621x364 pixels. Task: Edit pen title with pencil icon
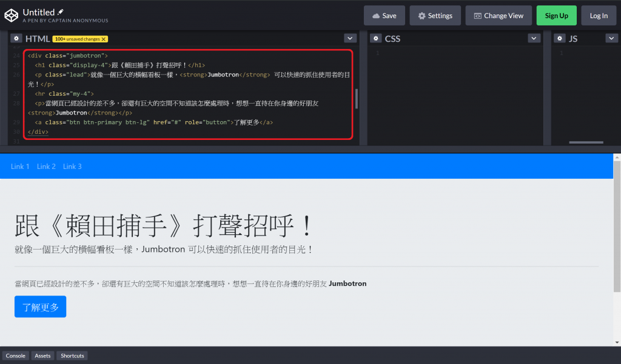[61, 12]
